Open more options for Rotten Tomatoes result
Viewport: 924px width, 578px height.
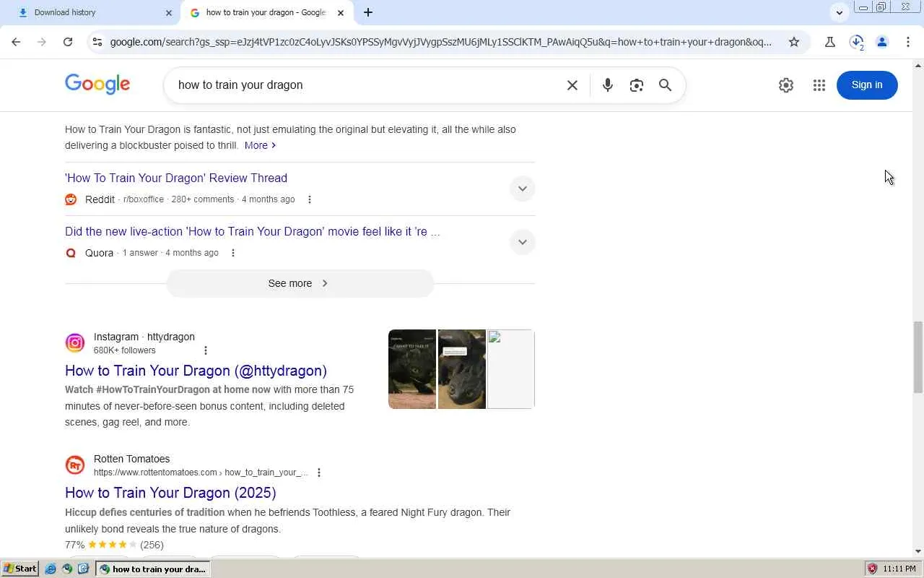(319, 473)
